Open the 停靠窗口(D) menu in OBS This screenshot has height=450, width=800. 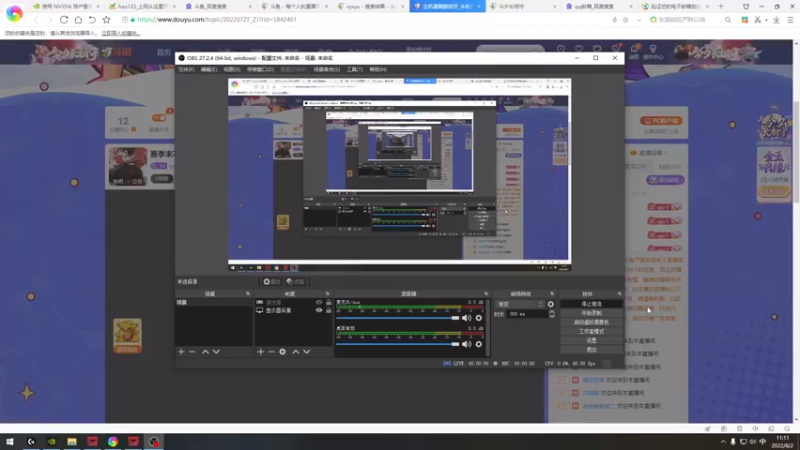click(260, 69)
